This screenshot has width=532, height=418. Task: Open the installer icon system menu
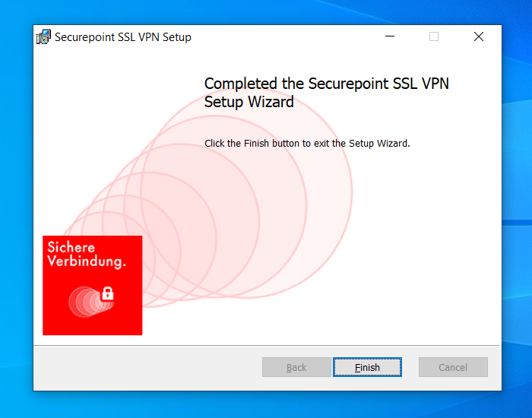coord(43,37)
